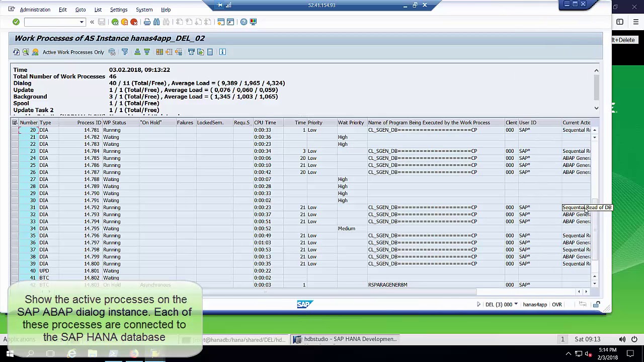Click the filter funnel icon

[125, 52]
